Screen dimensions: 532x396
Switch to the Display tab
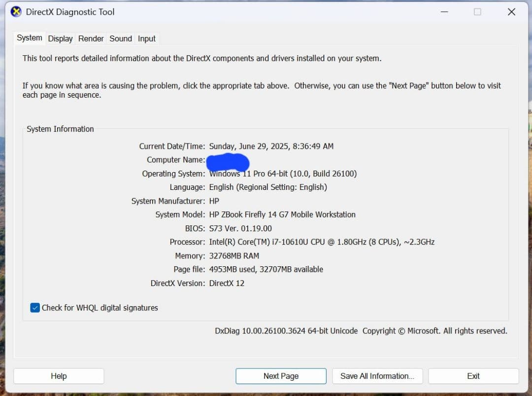(x=60, y=38)
